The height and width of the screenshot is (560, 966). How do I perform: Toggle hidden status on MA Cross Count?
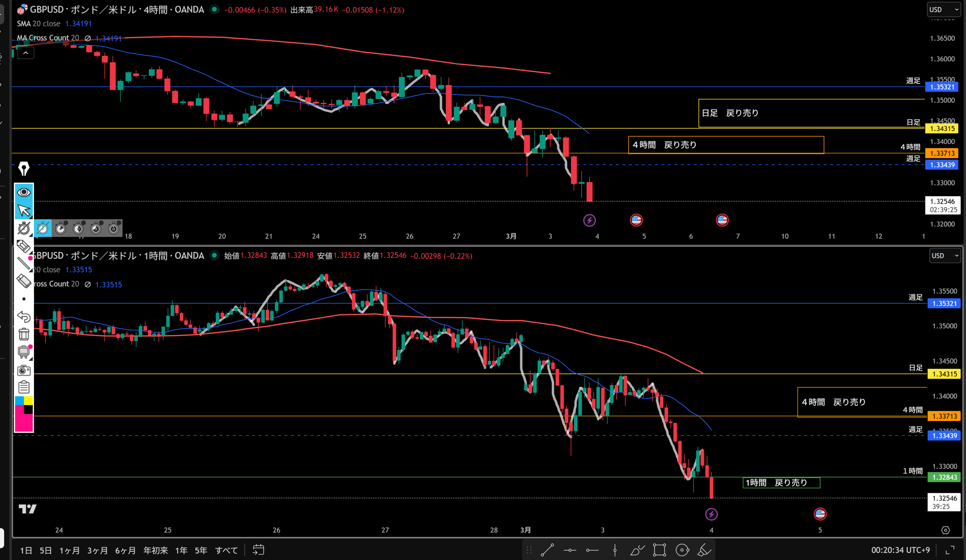point(88,38)
